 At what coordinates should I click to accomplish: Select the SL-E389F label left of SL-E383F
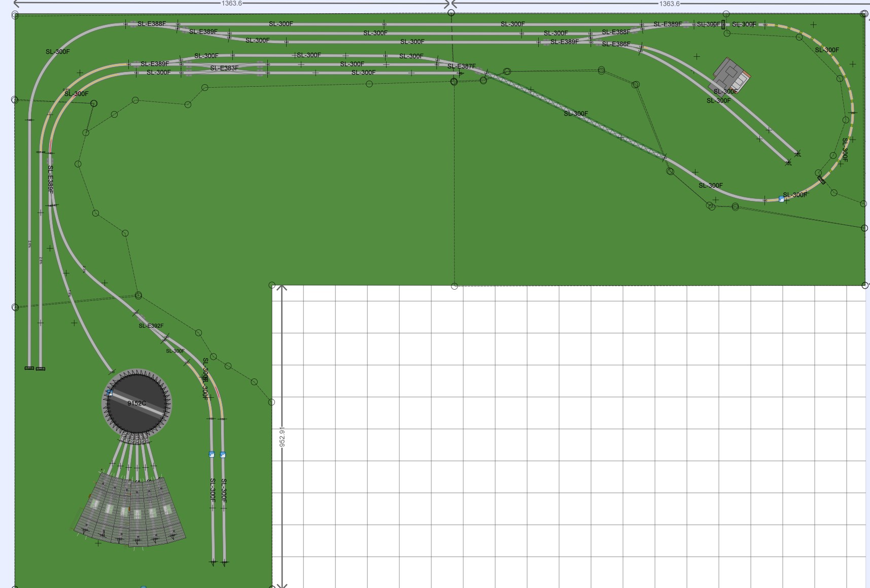(155, 64)
